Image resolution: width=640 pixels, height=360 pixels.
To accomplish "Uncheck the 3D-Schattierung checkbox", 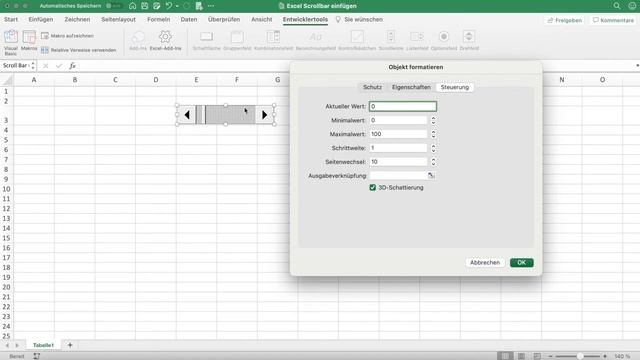I will tap(372, 187).
